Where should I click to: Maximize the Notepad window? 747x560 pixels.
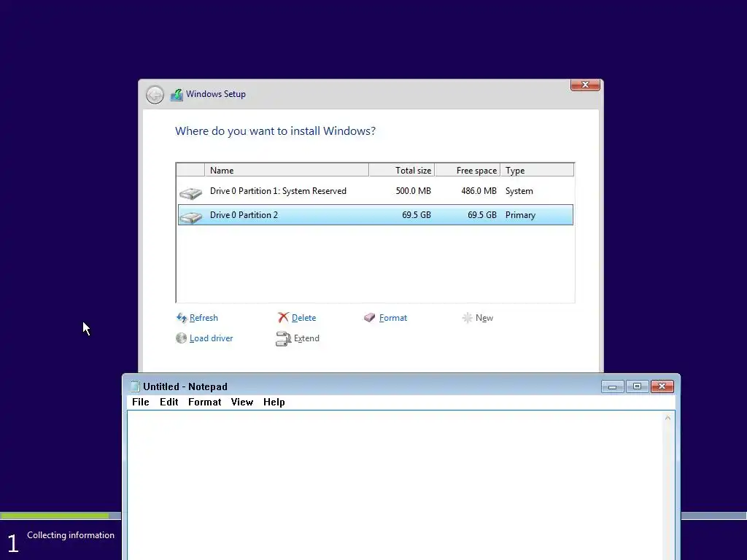637,386
